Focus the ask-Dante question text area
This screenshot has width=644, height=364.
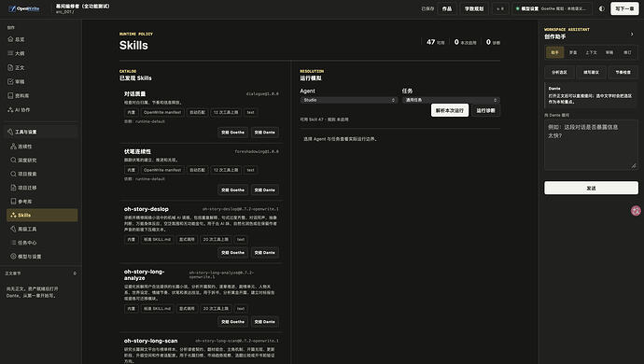pyautogui.click(x=591, y=145)
